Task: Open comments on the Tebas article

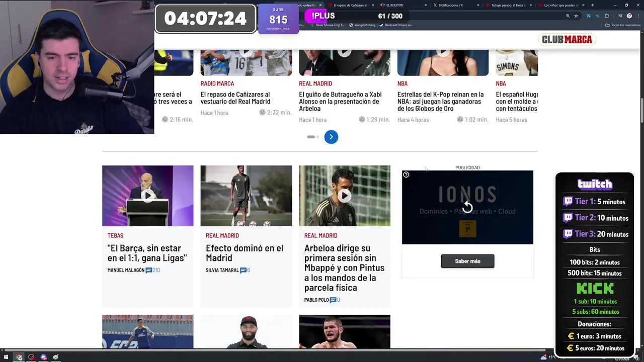Action: coord(152,270)
